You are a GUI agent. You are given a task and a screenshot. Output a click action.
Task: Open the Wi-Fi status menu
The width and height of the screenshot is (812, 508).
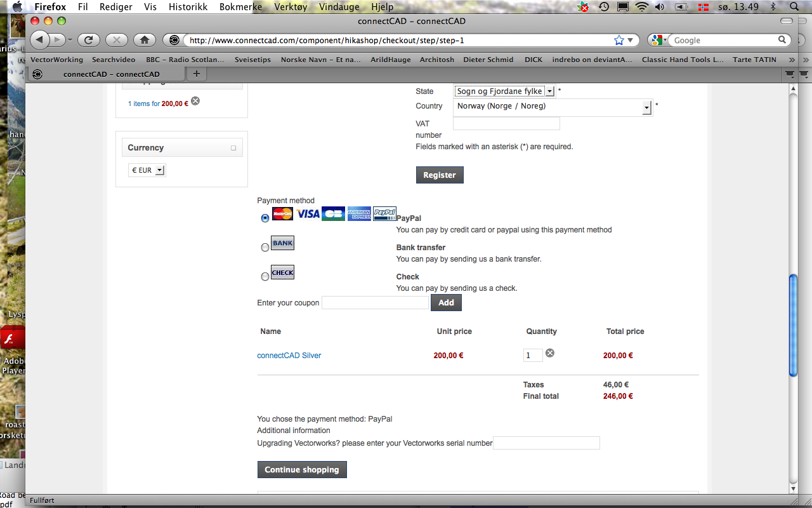[x=642, y=7]
